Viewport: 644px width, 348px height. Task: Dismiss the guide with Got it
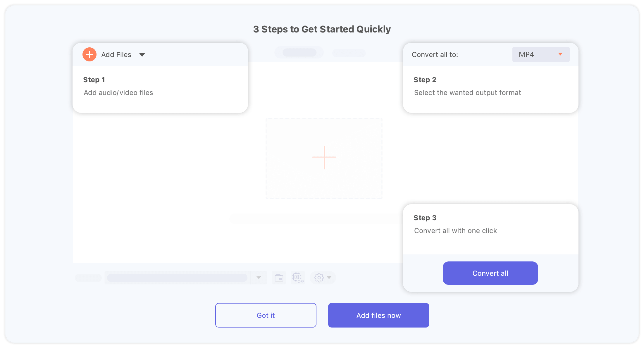(266, 315)
